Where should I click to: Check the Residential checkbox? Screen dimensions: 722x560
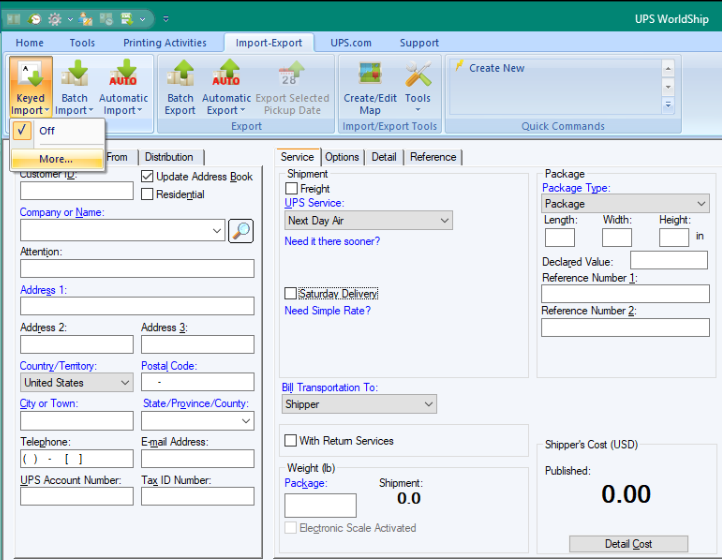[147, 194]
